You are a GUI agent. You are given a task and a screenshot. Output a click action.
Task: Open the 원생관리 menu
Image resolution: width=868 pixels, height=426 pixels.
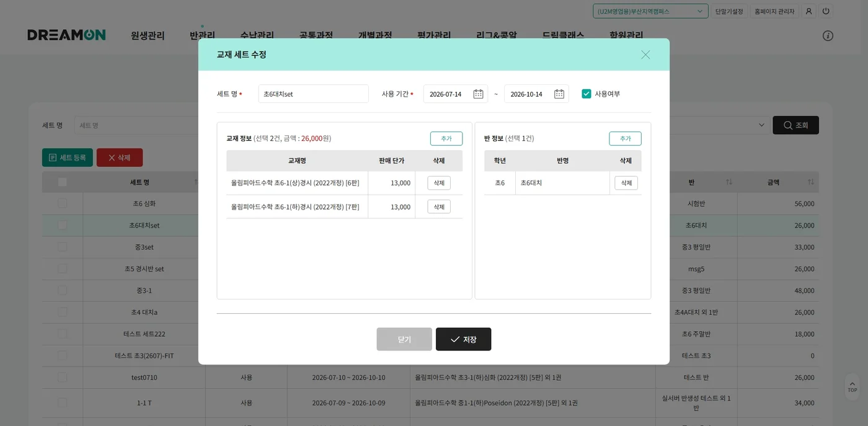pyautogui.click(x=148, y=35)
